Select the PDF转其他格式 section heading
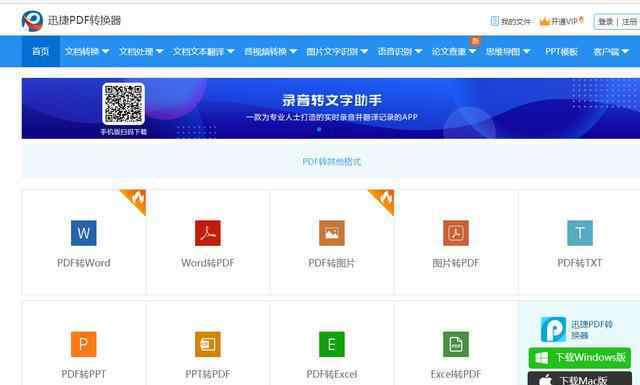Image resolution: width=640 pixels, height=385 pixels. pyautogui.click(x=332, y=162)
